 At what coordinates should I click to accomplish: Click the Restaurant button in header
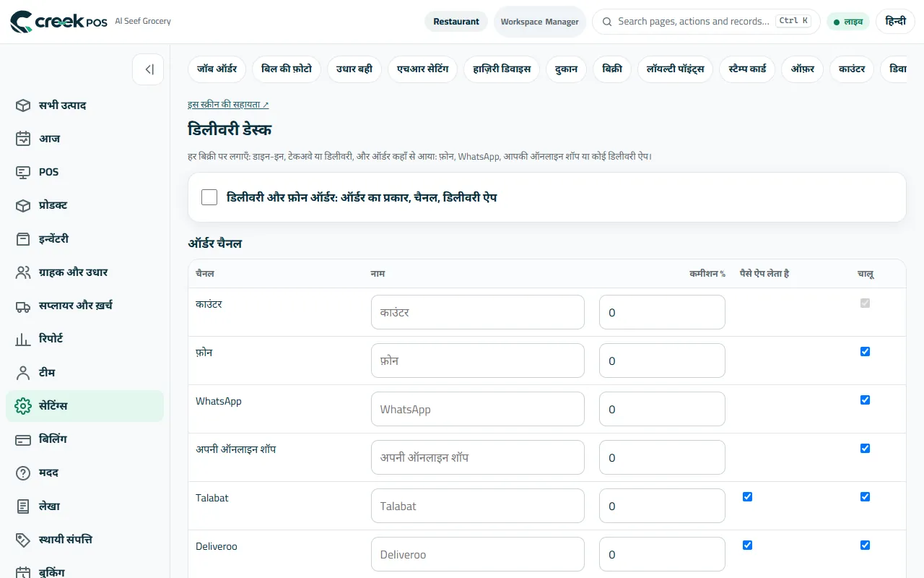[456, 22]
